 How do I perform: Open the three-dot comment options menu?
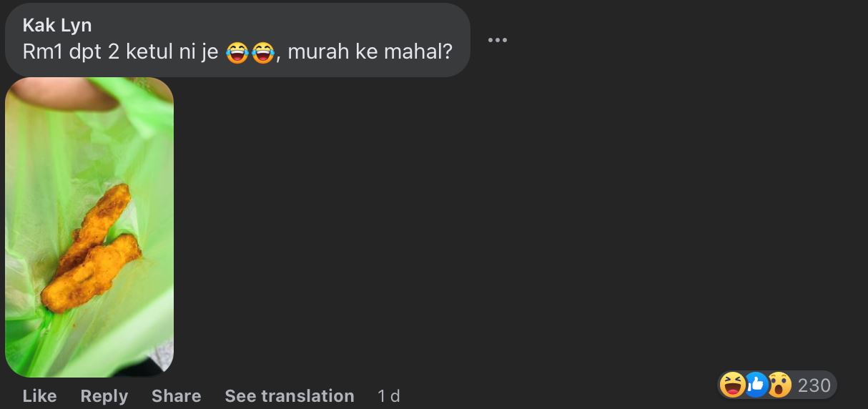point(497,39)
